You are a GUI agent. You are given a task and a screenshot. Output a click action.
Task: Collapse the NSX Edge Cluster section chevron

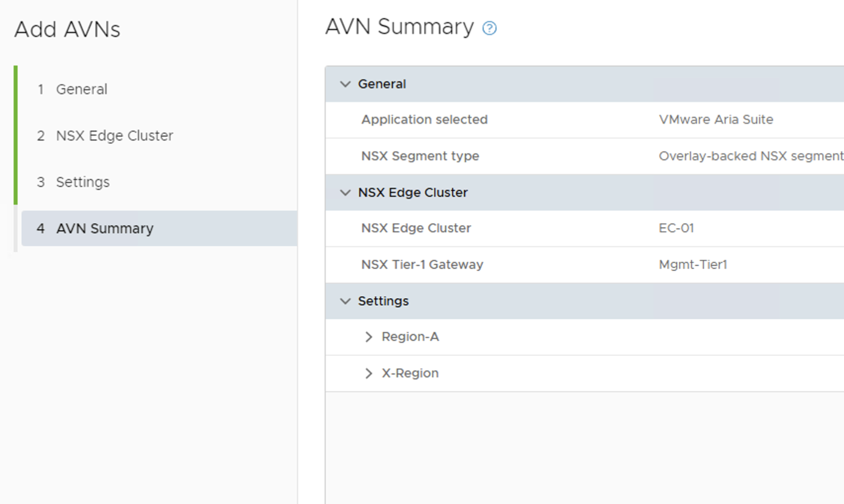tap(345, 193)
